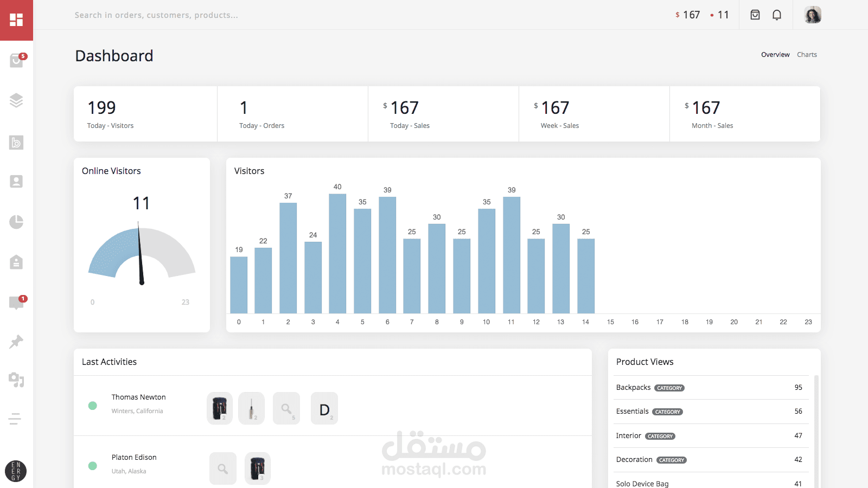The width and height of the screenshot is (868, 488).
Task: Click Thomas Newton activity name
Action: coord(138,397)
